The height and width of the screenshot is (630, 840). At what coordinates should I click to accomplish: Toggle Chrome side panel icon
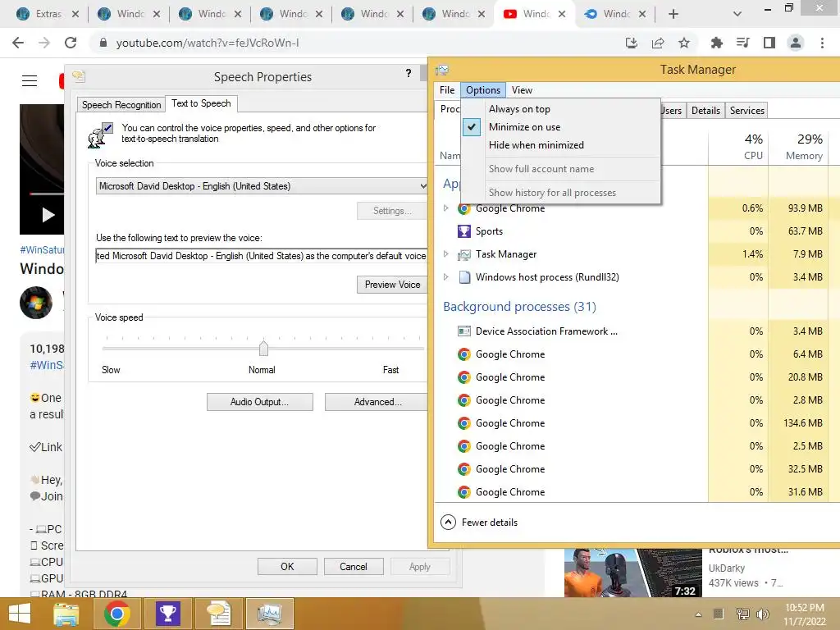click(769, 43)
